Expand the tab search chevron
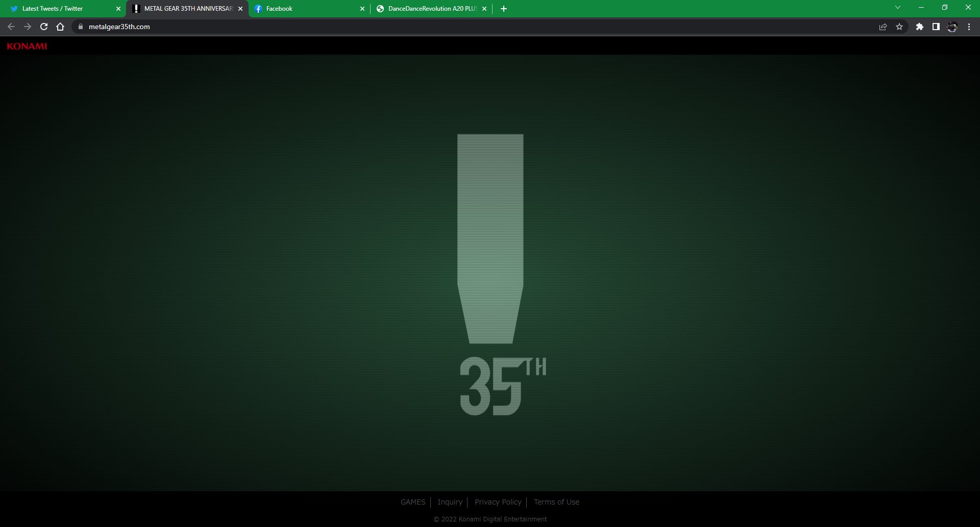This screenshot has height=527, width=980. coord(898,8)
